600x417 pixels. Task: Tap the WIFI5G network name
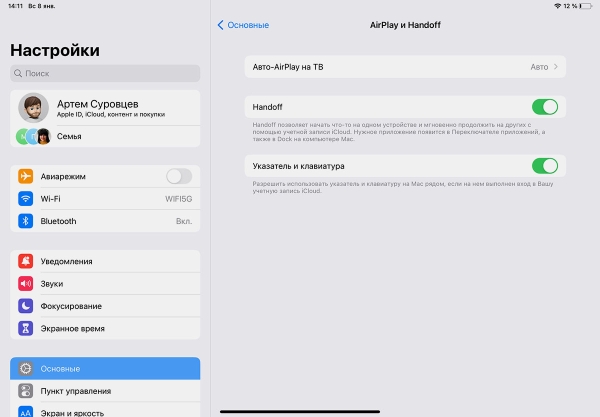178,199
